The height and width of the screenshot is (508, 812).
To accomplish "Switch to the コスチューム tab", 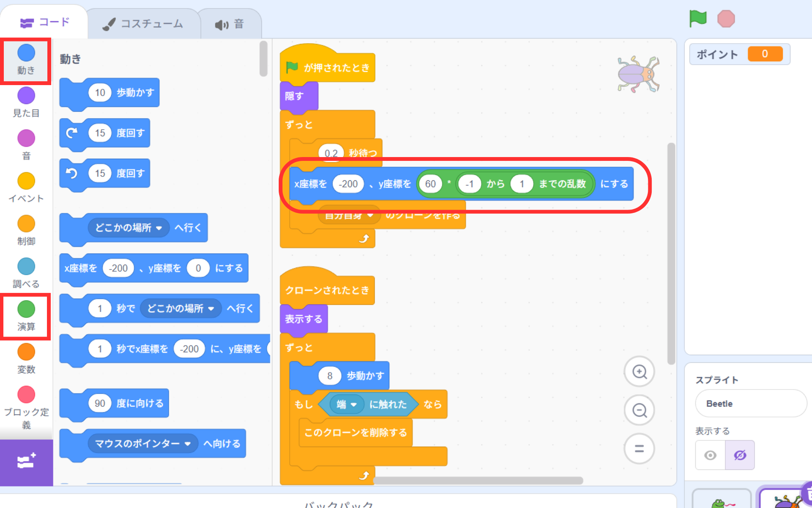I will pyautogui.click(x=144, y=24).
